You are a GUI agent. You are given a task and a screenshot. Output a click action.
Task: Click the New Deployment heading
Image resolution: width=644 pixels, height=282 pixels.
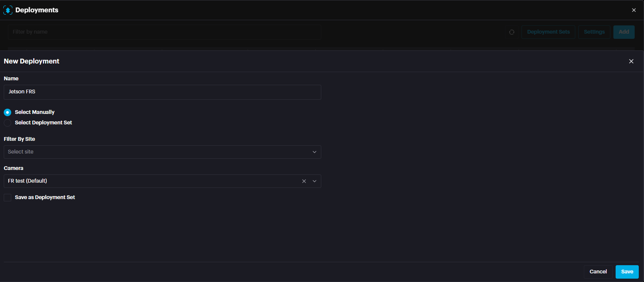pyautogui.click(x=31, y=61)
